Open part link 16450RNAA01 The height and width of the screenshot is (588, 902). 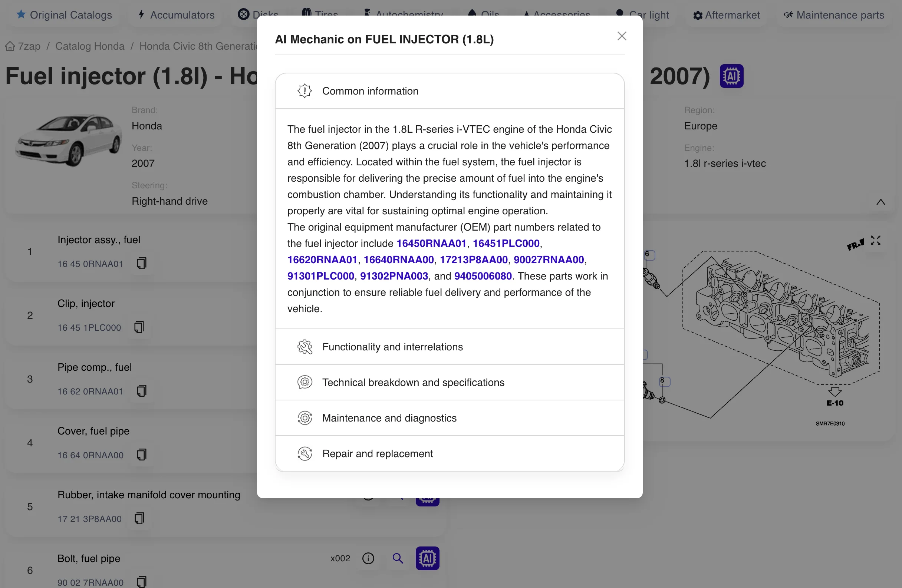[431, 244]
